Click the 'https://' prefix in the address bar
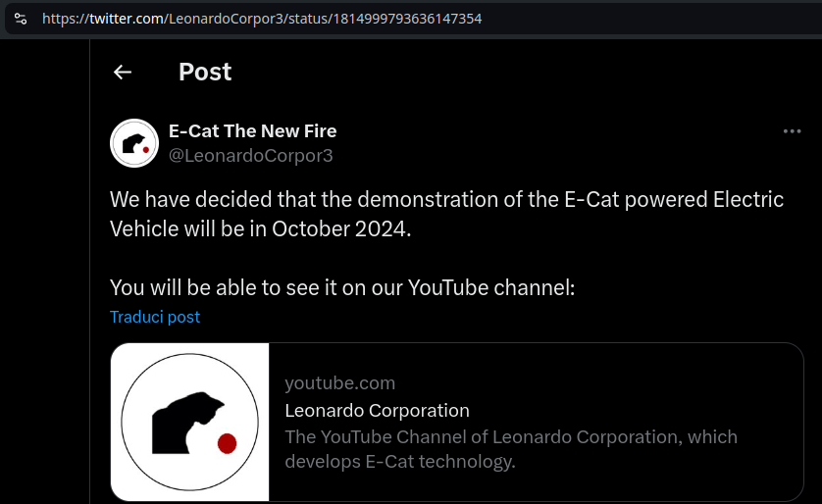822x504 pixels. (61, 19)
